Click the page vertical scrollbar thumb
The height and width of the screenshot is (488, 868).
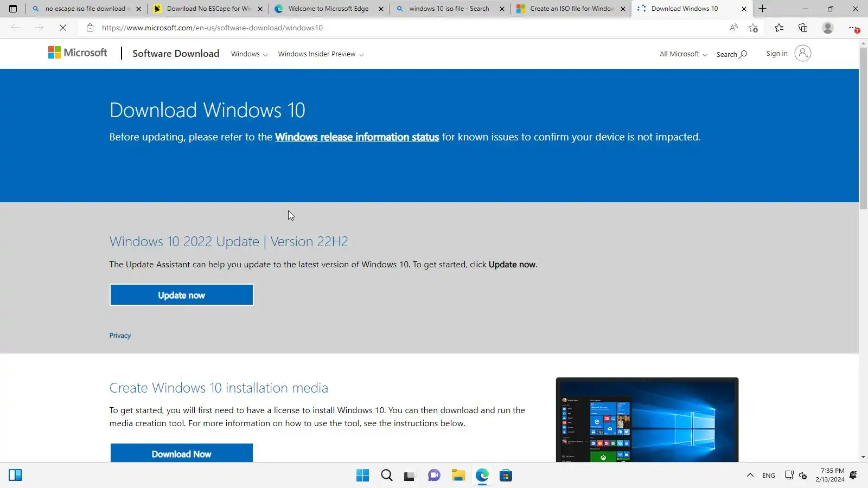(x=863, y=129)
